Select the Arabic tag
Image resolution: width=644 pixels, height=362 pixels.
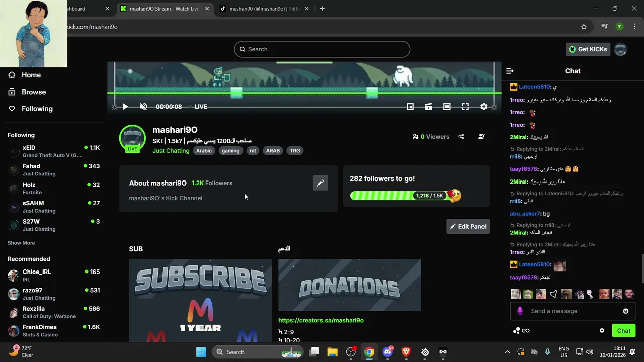coord(204,151)
